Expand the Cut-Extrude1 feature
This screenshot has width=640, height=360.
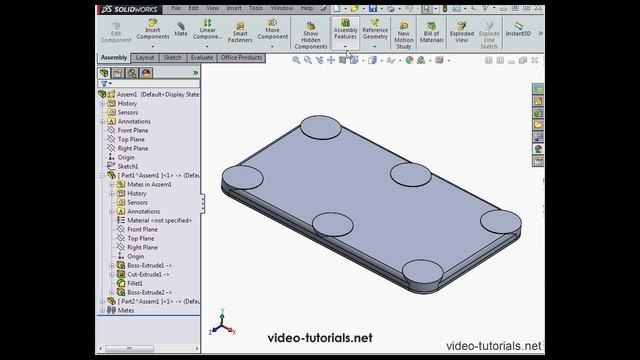(x=111, y=275)
